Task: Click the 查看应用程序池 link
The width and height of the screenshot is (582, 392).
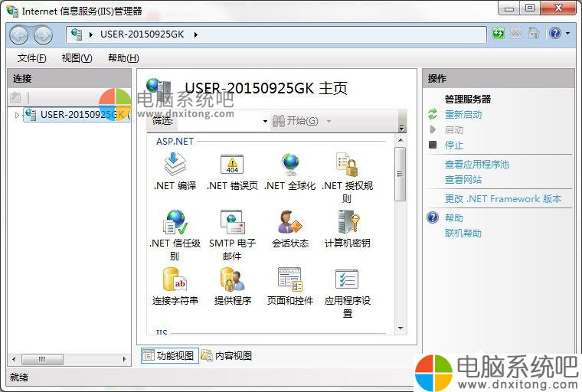Action: (477, 164)
